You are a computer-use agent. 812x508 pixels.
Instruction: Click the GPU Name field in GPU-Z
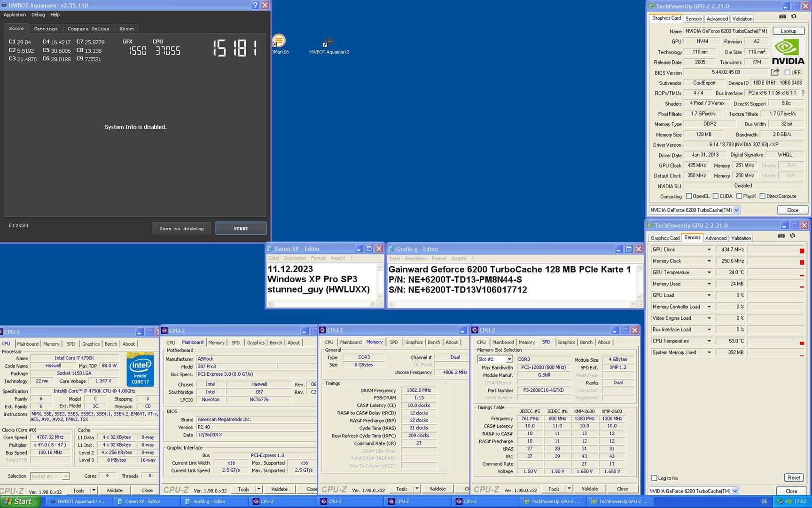[726, 31]
